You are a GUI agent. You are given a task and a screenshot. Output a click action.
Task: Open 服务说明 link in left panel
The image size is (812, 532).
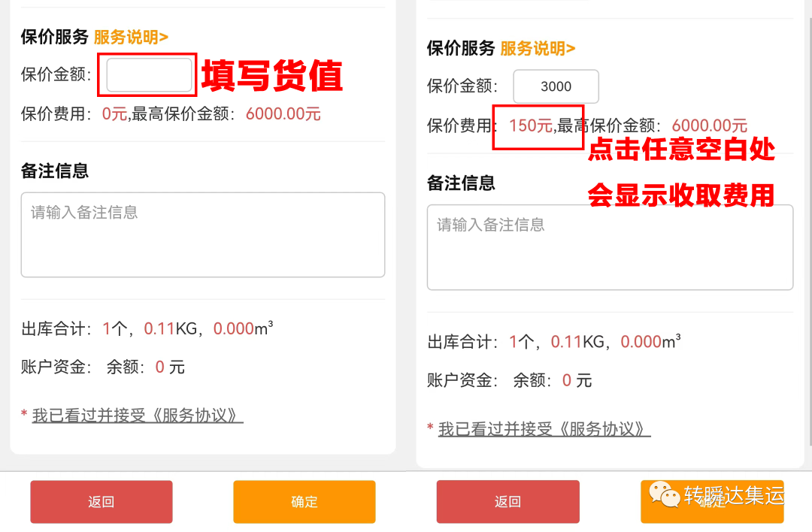pos(131,38)
